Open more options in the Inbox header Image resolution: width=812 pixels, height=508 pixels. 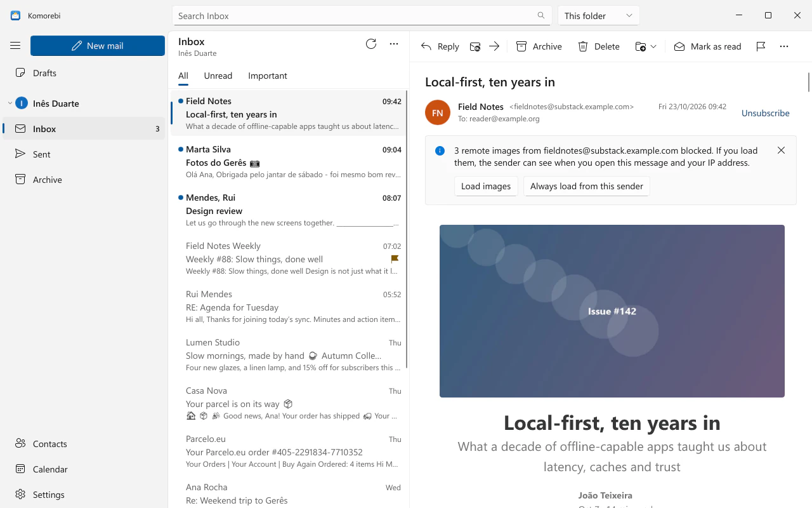point(394,44)
